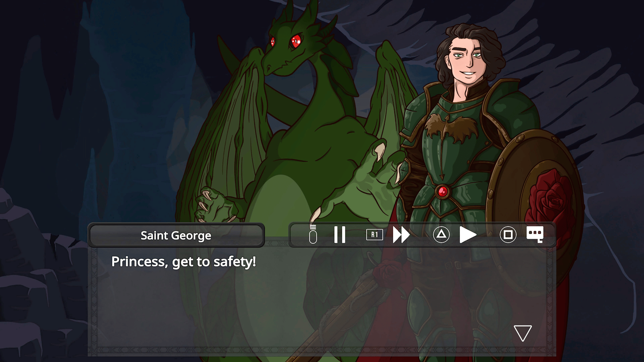
Task: Open the dialogue log speech bubble icon
Action: [535, 234]
